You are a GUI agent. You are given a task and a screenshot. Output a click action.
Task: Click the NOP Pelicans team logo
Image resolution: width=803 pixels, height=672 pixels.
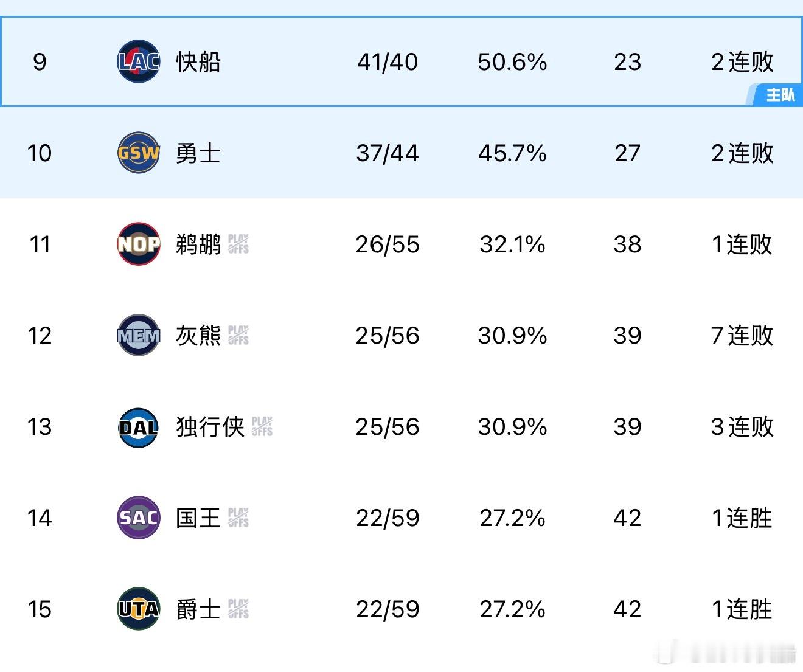pyautogui.click(x=137, y=244)
